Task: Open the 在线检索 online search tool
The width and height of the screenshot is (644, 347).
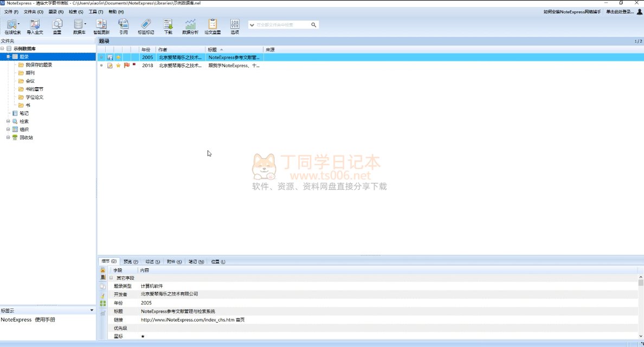Action: [x=11, y=26]
